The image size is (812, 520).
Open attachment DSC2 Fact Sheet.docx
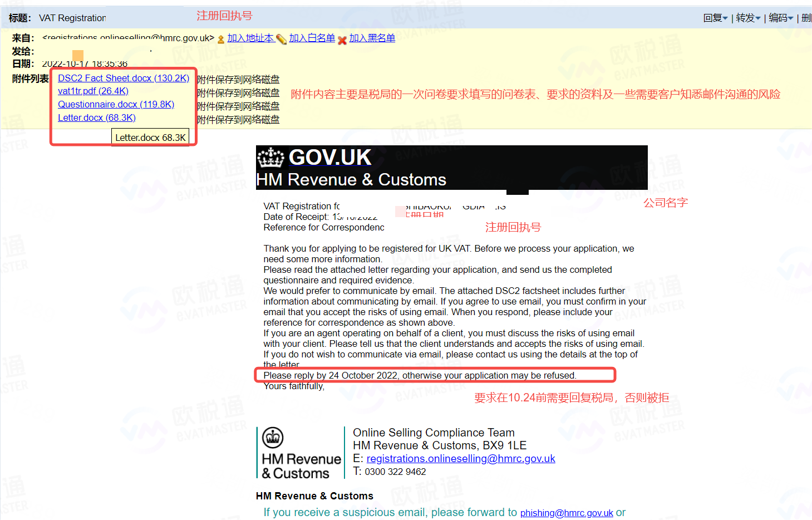pyautogui.click(x=124, y=78)
